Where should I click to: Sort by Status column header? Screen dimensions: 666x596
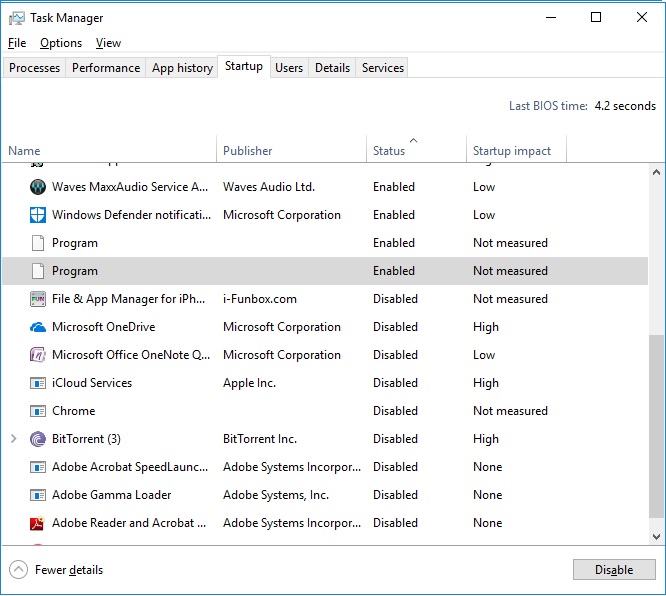tap(416, 149)
